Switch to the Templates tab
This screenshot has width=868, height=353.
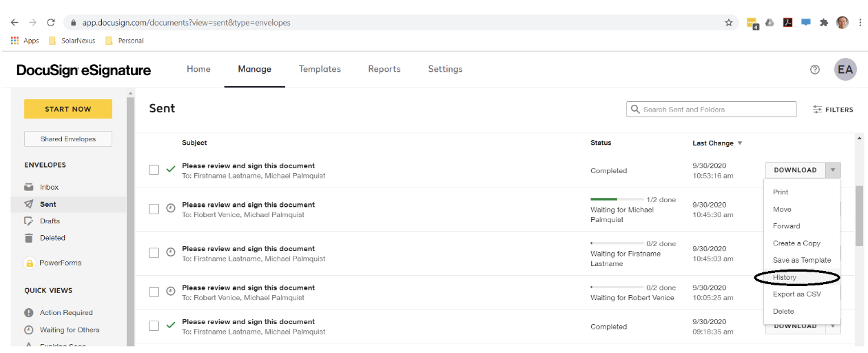(x=320, y=69)
